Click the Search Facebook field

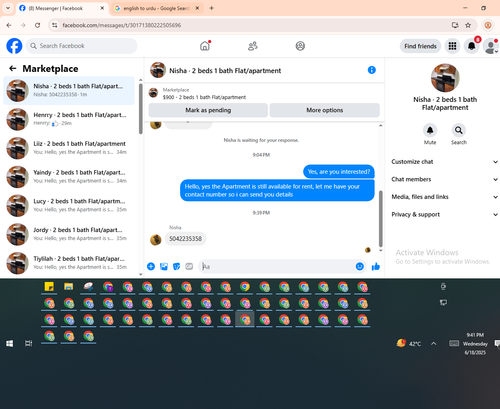tap(82, 46)
